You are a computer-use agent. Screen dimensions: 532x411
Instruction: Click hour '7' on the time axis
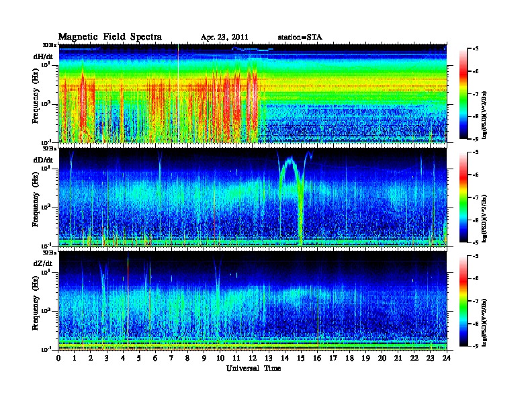(x=172, y=358)
